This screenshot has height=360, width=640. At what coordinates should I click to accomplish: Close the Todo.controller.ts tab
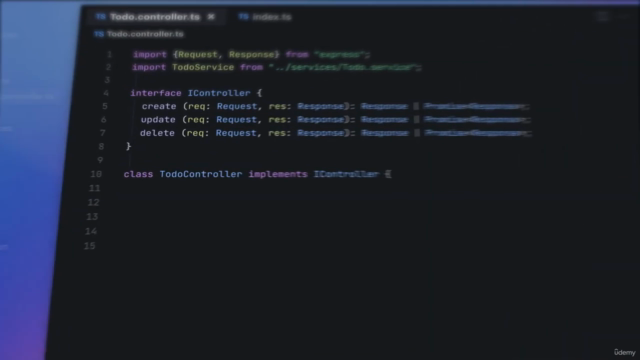[211, 17]
